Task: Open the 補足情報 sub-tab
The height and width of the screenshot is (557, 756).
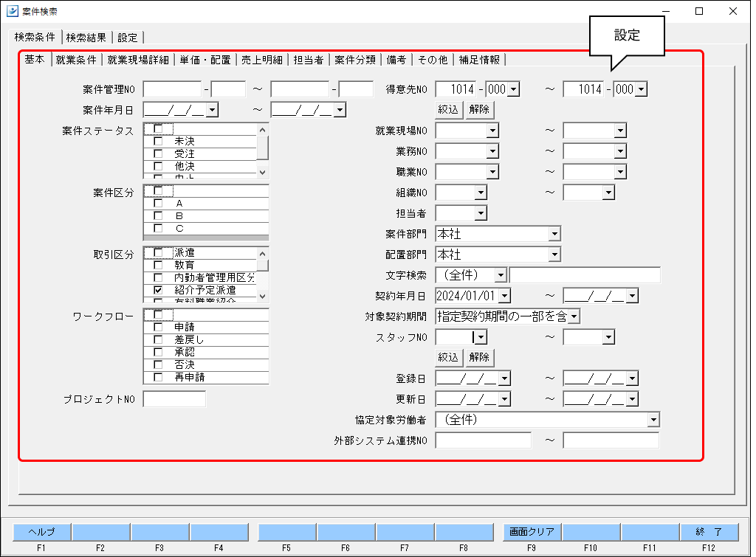Action: pyautogui.click(x=479, y=60)
